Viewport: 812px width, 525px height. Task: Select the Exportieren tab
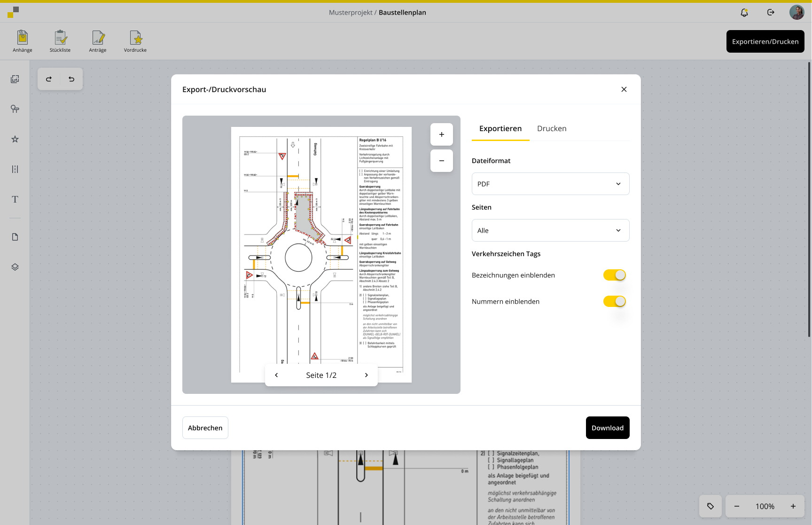coord(500,128)
